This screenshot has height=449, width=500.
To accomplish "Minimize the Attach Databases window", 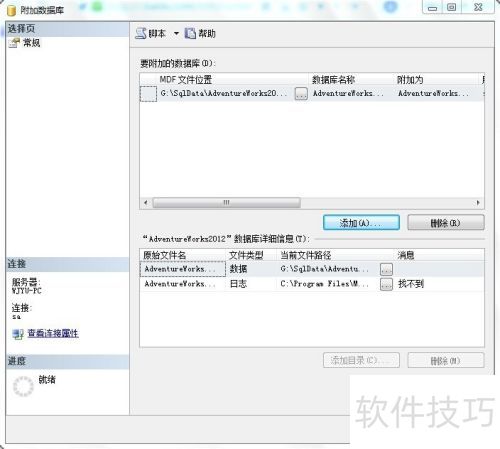I will [432, 7].
